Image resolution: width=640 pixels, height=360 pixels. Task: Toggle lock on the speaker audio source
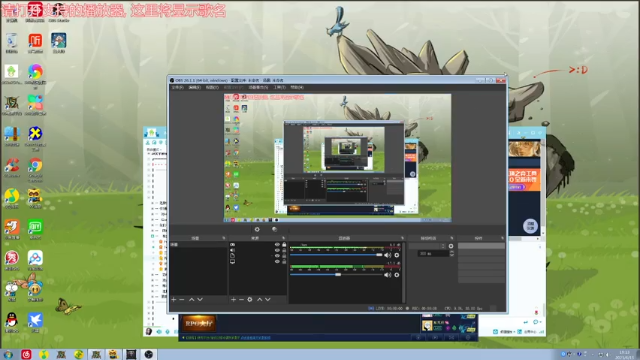pyautogui.click(x=284, y=250)
